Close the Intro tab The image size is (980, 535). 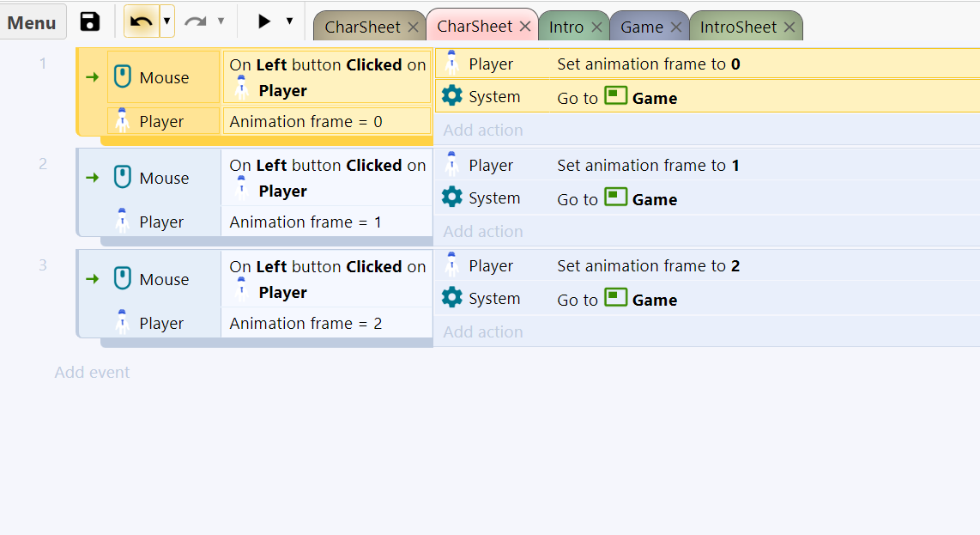click(x=596, y=27)
